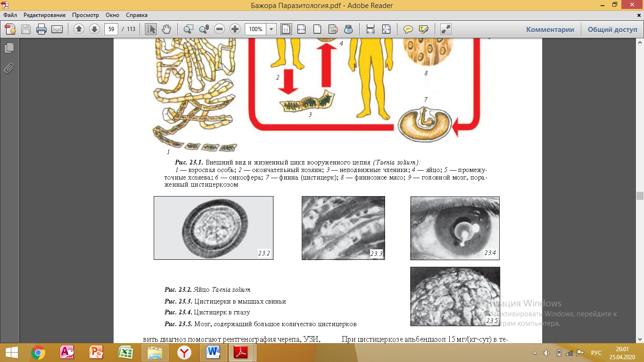Open the Общий доступ pane

coord(612,29)
